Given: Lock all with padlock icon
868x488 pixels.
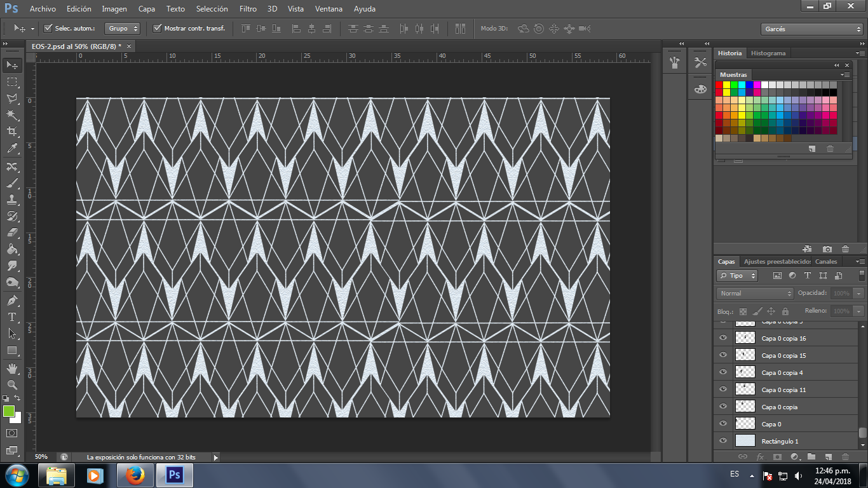Looking at the screenshot, I should (x=785, y=311).
